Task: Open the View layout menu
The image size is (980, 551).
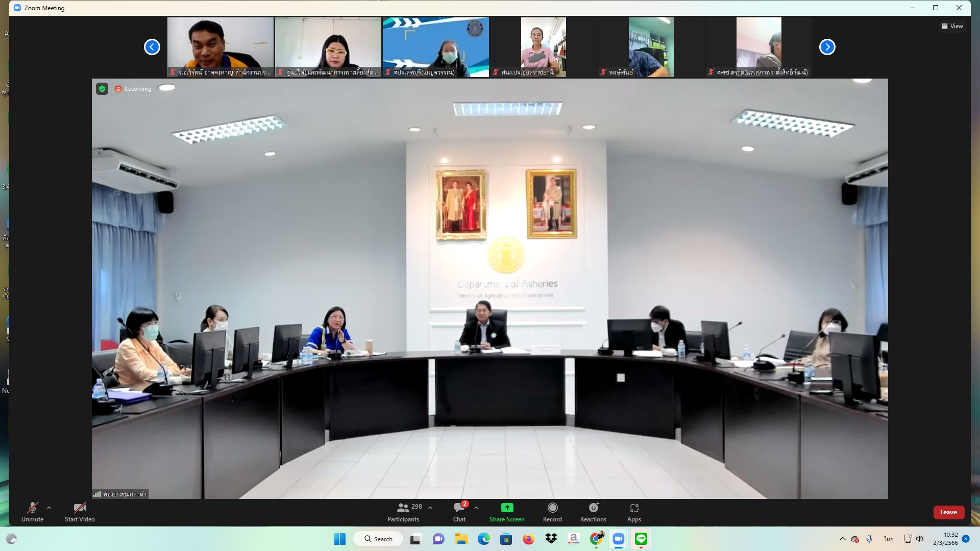Action: click(952, 26)
